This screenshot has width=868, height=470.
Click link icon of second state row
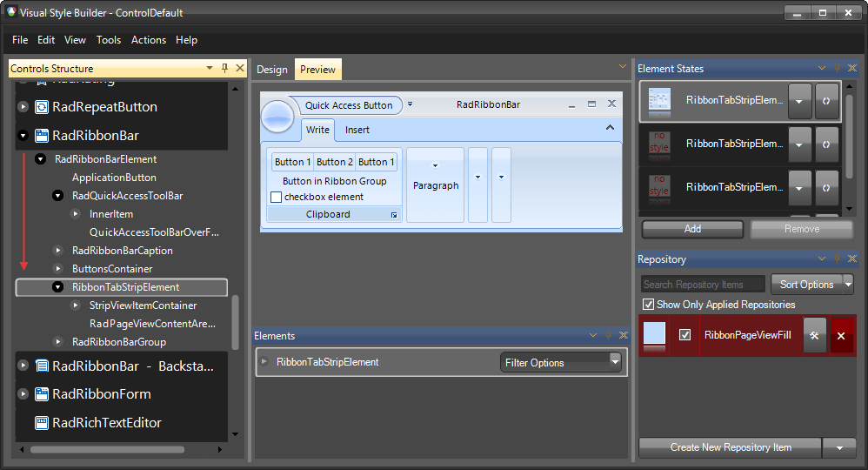coord(826,144)
